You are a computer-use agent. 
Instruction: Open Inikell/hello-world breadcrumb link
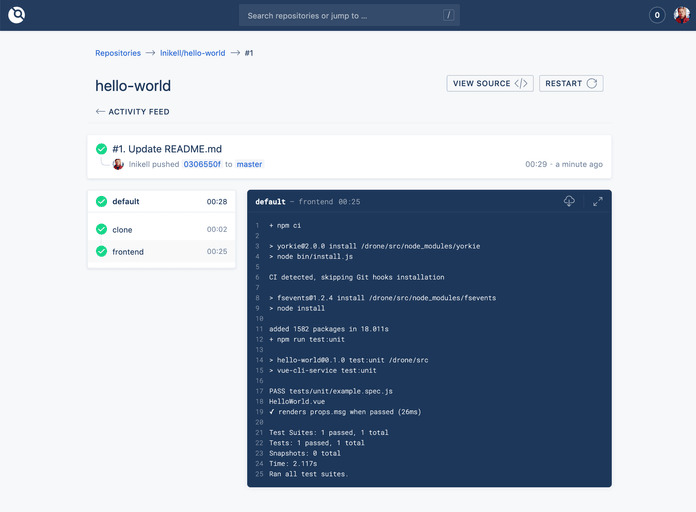(192, 52)
